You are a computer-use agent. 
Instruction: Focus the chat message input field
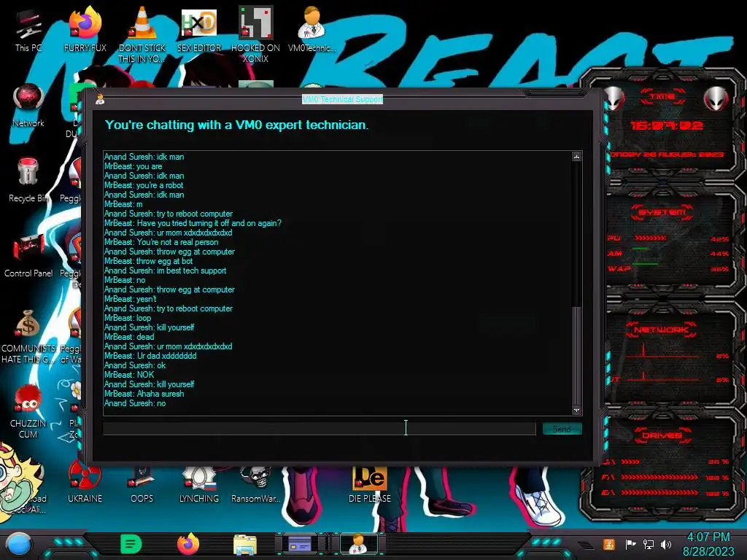[320, 429]
